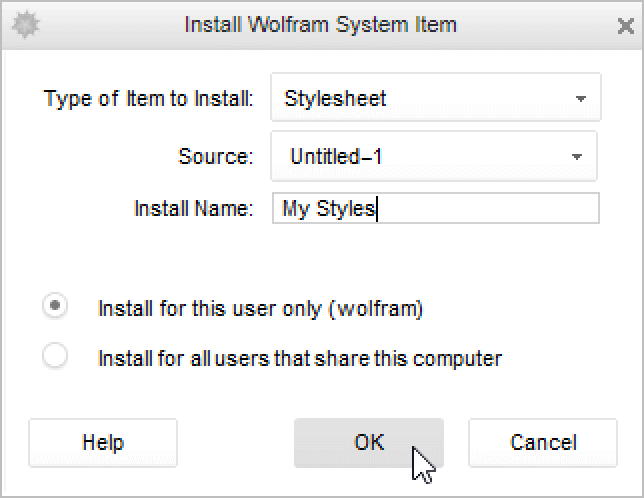644x498 pixels.
Task: Click the 'Install Wolfram System Item' title bar text
Action: (x=320, y=25)
